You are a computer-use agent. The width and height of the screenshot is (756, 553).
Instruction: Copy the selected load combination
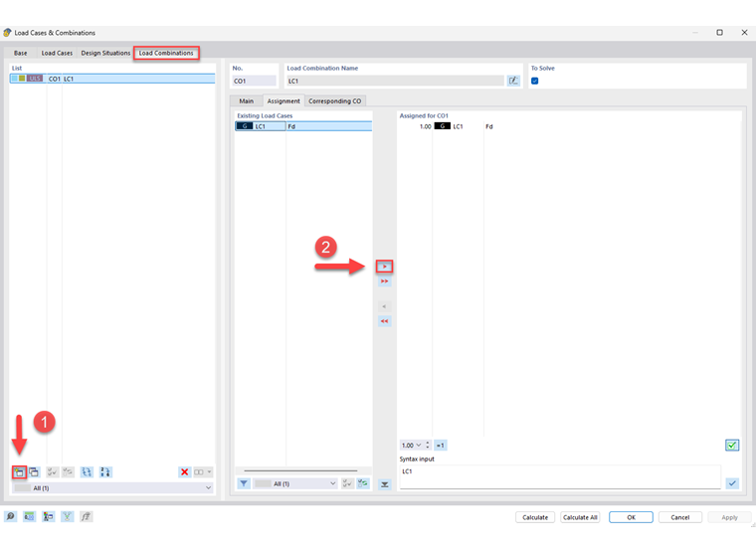tap(34, 472)
